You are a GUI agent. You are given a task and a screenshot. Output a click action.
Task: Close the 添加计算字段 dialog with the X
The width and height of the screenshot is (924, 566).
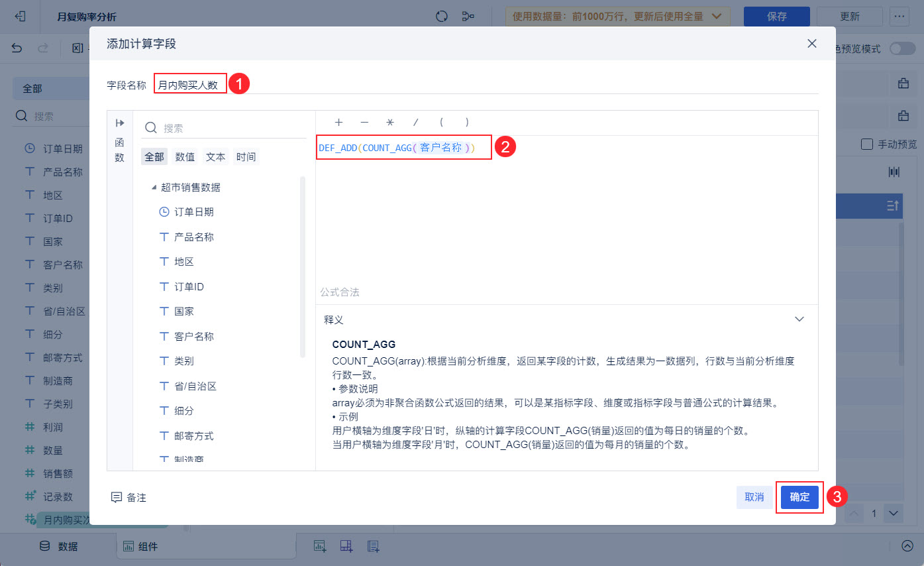812,44
